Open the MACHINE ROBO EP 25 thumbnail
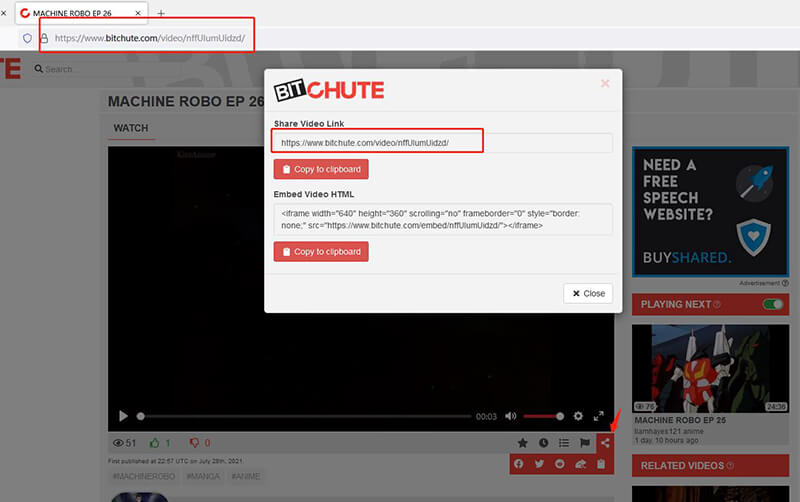 pos(710,368)
